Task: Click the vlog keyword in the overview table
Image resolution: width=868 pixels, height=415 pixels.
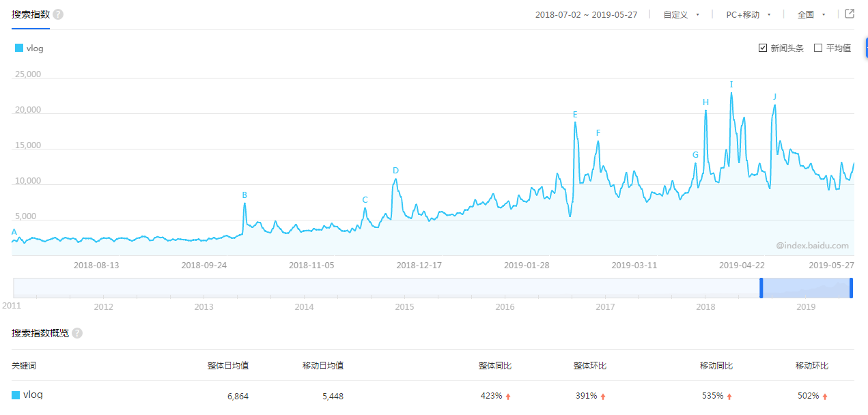Action: click(33, 395)
